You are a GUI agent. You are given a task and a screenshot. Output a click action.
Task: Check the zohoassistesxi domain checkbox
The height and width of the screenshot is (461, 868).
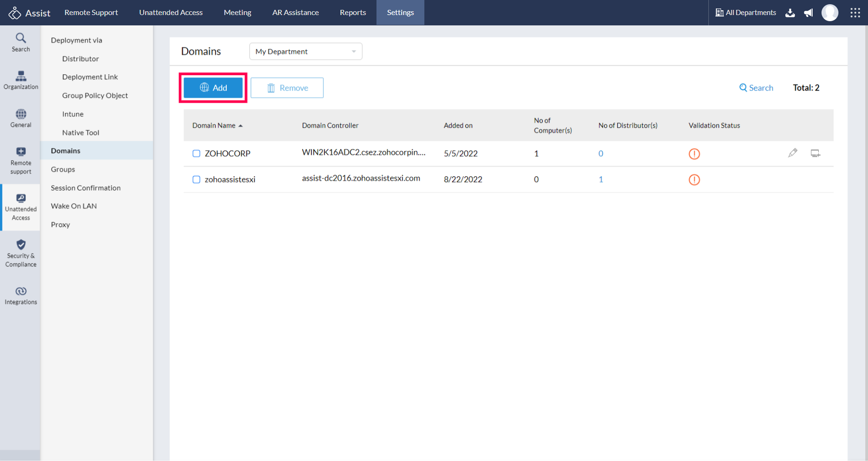tap(196, 179)
